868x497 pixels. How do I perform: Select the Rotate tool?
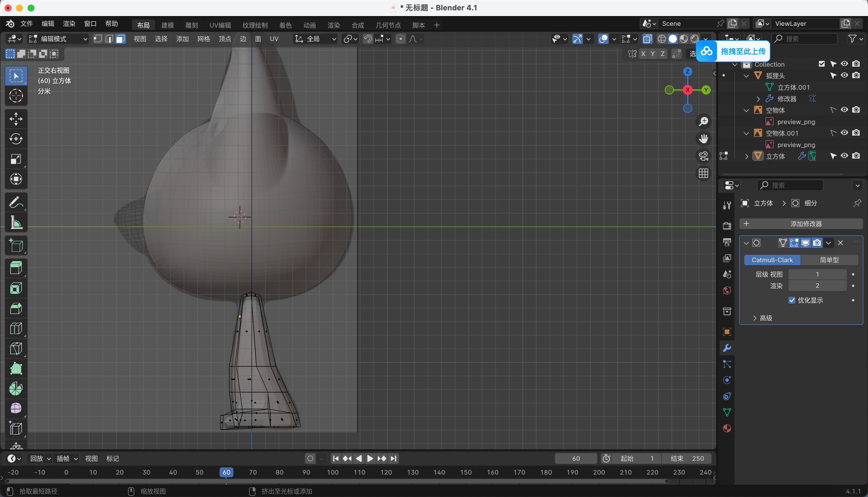click(x=16, y=139)
